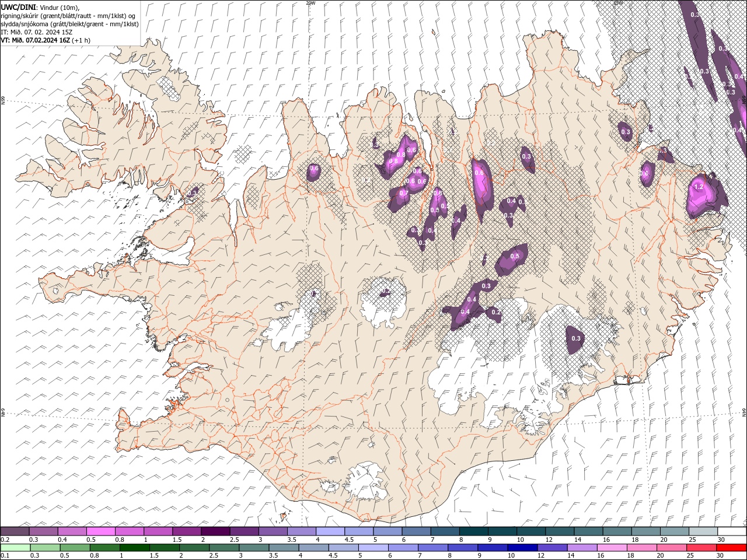The width and height of the screenshot is (747, 560).
Task: Click the UWC/DINI title text
Action: 19,7
